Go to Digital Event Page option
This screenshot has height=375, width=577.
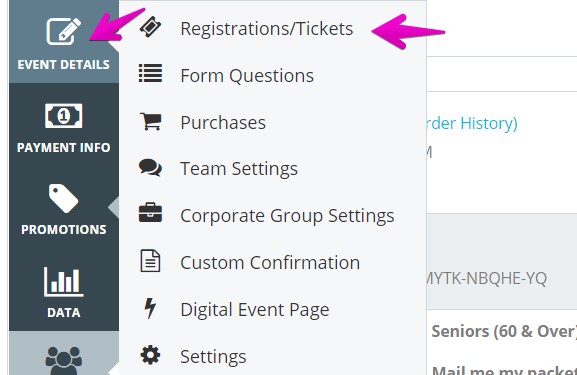coord(255,310)
